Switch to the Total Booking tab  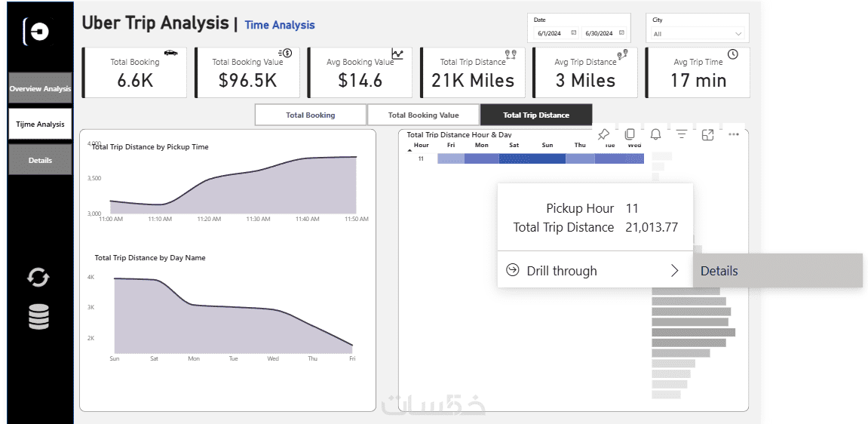coord(310,115)
